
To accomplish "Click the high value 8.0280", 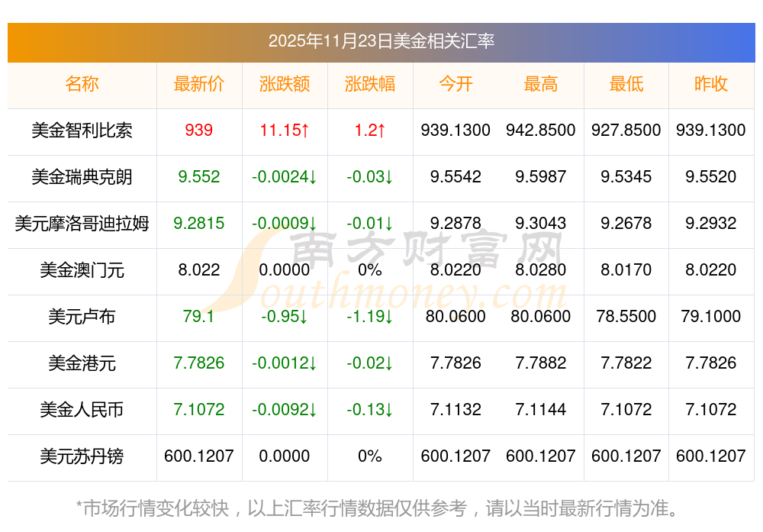I will (x=541, y=269).
